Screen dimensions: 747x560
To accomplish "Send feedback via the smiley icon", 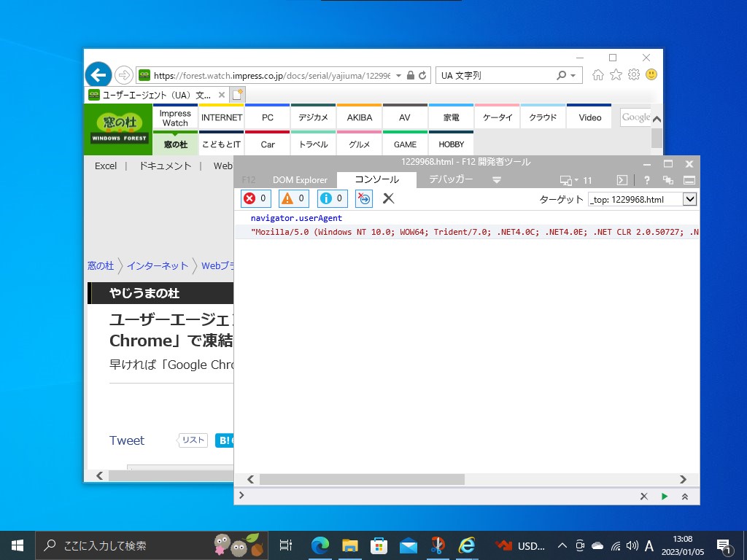I will (x=651, y=74).
